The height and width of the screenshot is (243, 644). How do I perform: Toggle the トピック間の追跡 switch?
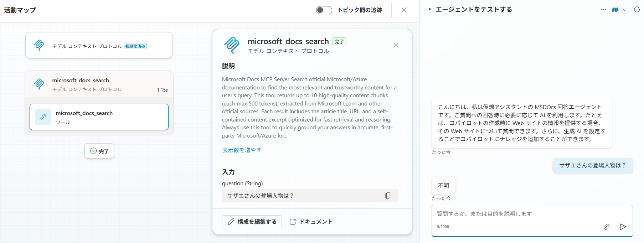[x=324, y=10]
